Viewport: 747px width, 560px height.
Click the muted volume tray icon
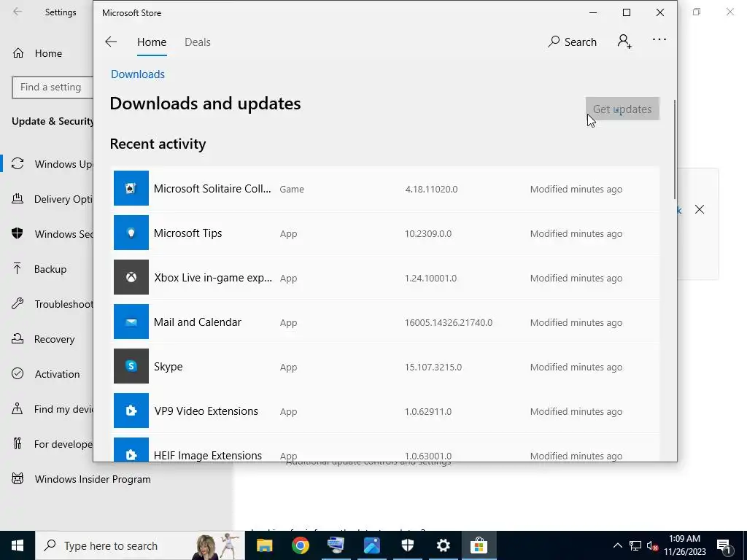[x=652, y=545]
